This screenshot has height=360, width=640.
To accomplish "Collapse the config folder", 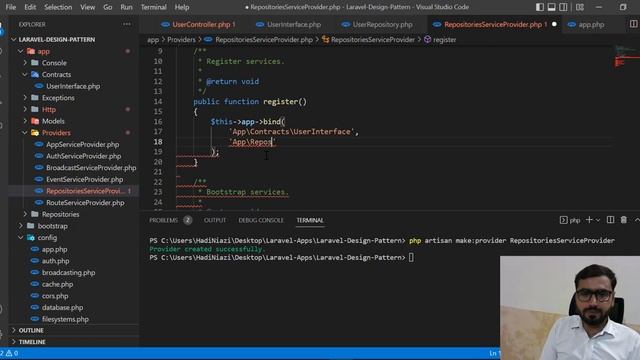I will click(x=42, y=238).
